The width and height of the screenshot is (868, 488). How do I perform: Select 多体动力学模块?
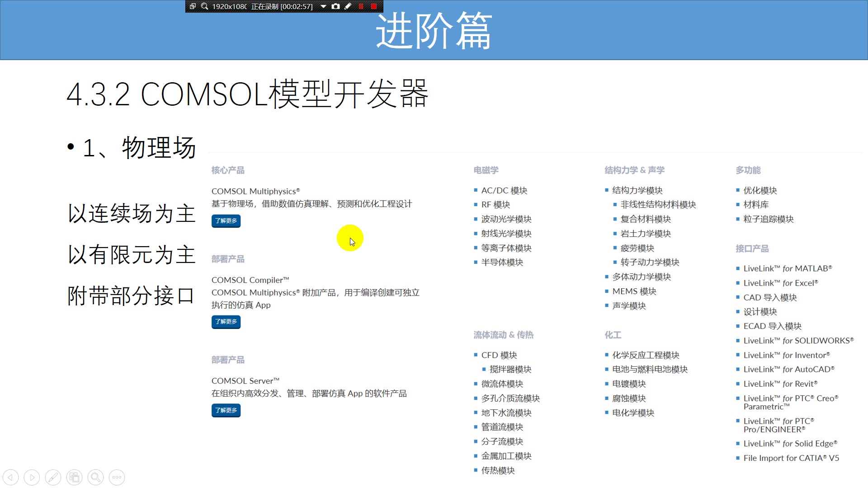[x=642, y=277]
